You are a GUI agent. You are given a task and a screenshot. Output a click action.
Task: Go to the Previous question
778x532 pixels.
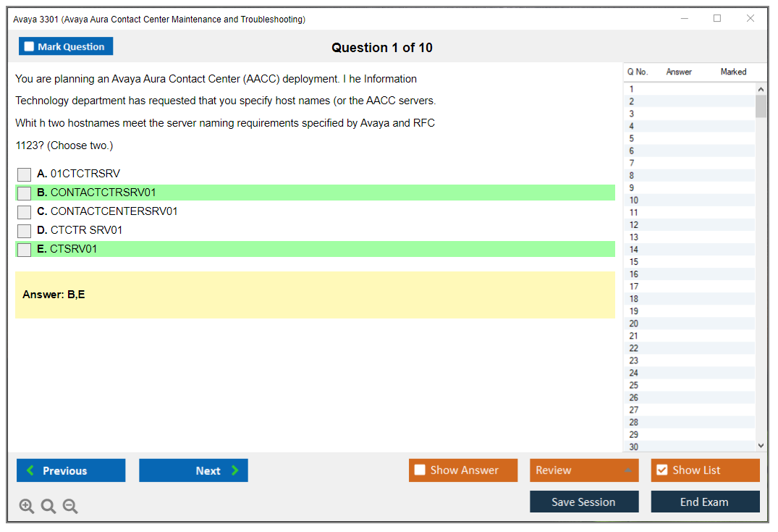(71, 470)
